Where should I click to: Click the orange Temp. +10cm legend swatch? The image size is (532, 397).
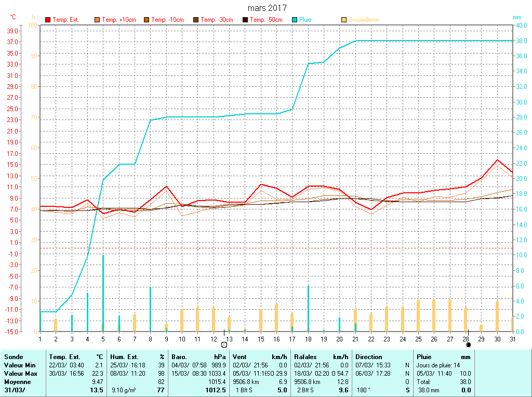tap(98, 20)
